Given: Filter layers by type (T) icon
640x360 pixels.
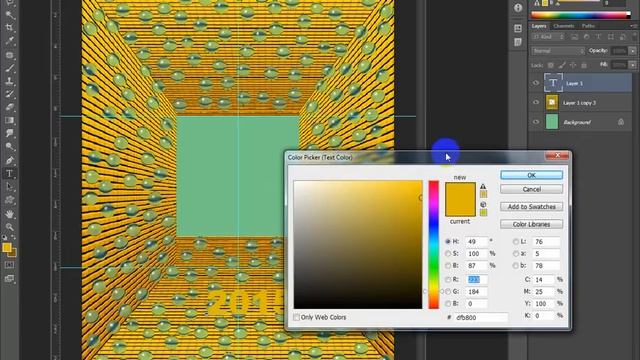Looking at the screenshot, I should (598, 37).
